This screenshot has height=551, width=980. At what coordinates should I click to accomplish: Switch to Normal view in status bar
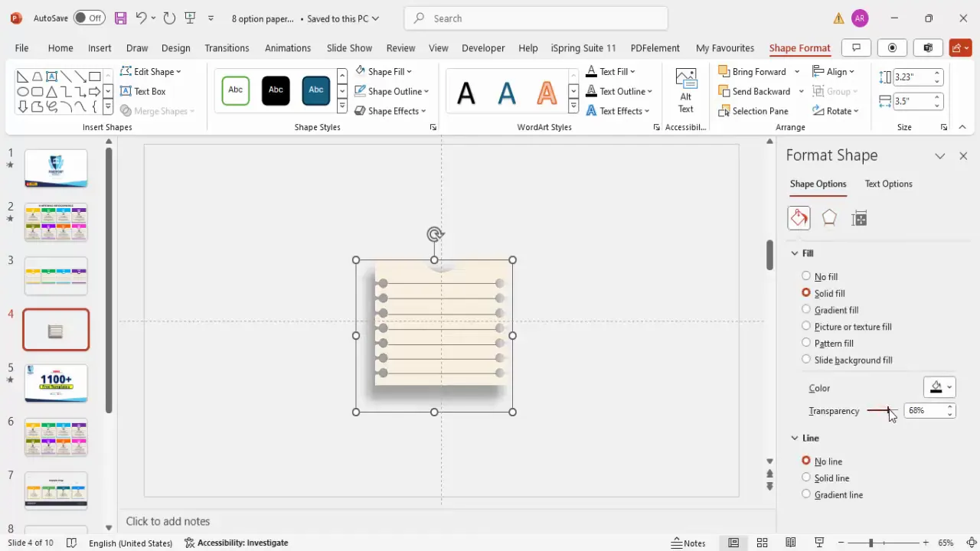click(733, 543)
